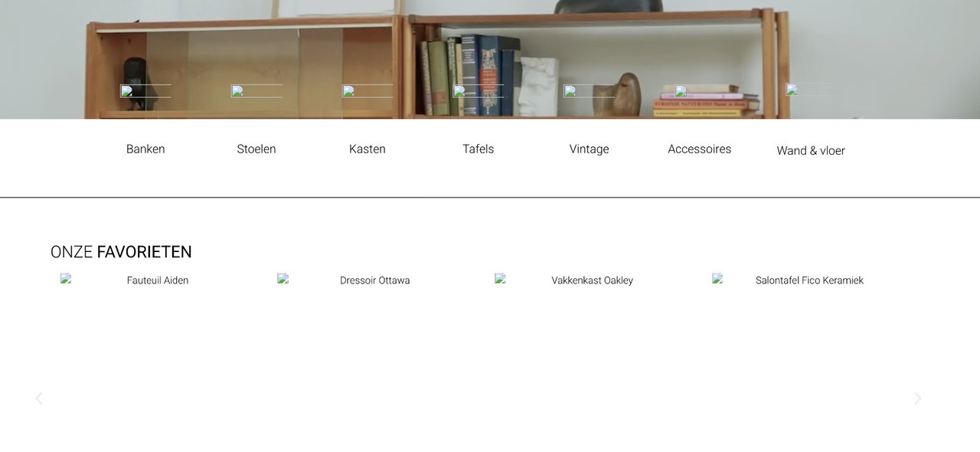Click the ONZE FAVORIETEN heading

click(x=121, y=252)
